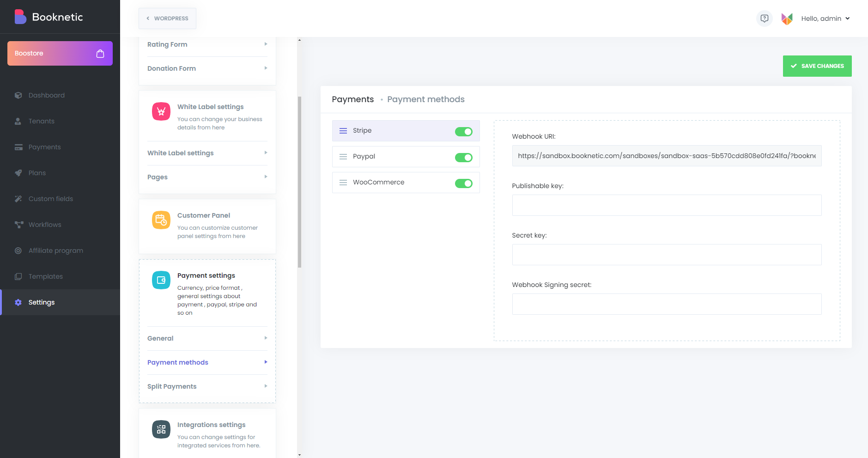The height and width of the screenshot is (458, 868).
Task: Click the Integrations settings icon
Action: (161, 429)
